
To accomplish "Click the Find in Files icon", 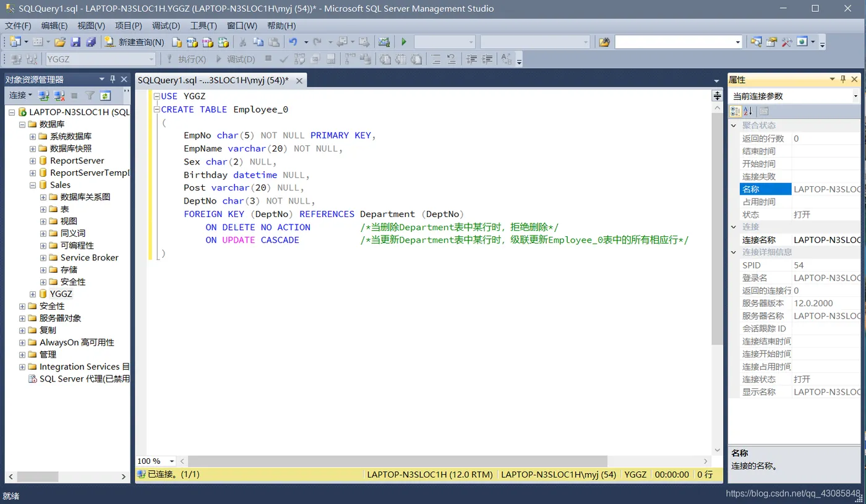I will pyautogui.click(x=604, y=42).
